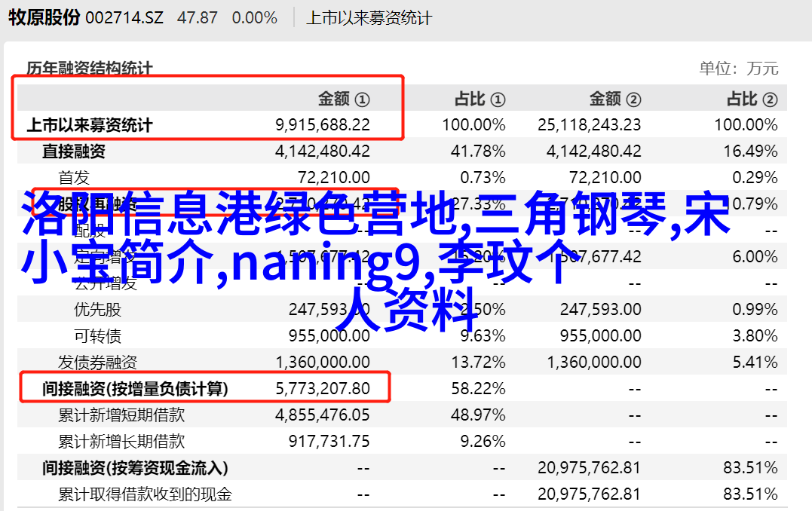Open the 上市以来募资统计 page title

click(x=369, y=18)
